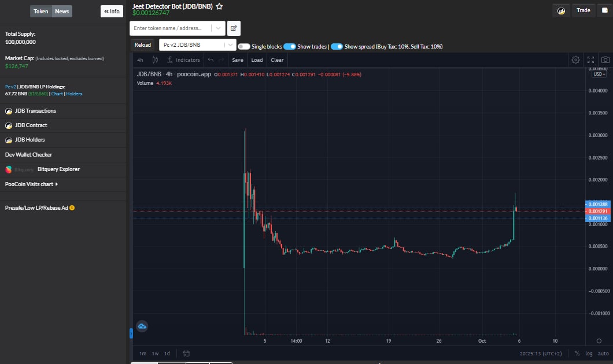613x364 pixels.
Task: Toggle Show trades switch
Action: pos(290,46)
